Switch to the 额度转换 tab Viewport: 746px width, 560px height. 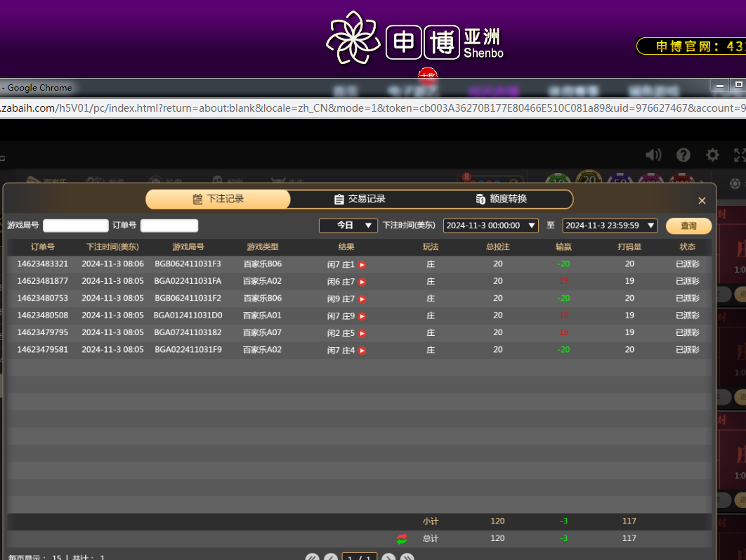coord(501,200)
